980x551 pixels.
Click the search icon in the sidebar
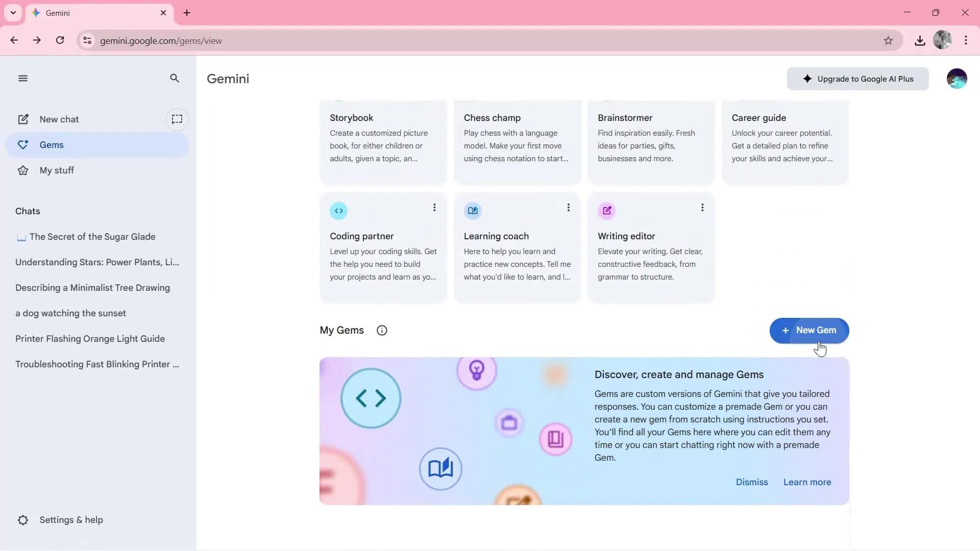point(175,78)
